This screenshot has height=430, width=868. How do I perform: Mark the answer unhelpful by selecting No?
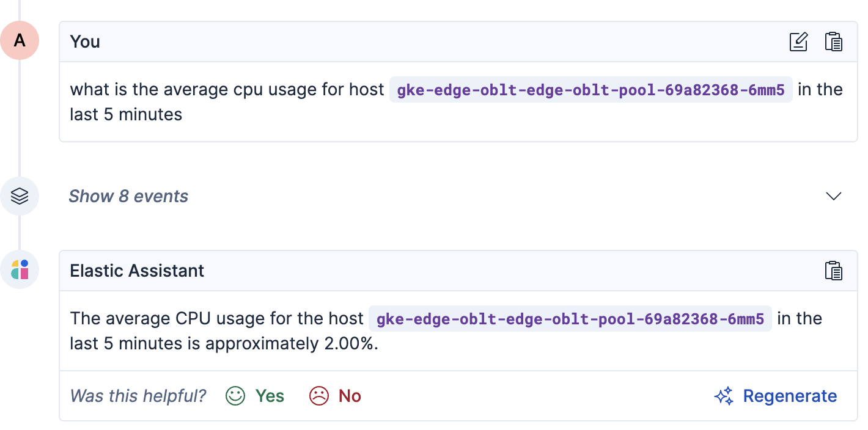(x=350, y=396)
